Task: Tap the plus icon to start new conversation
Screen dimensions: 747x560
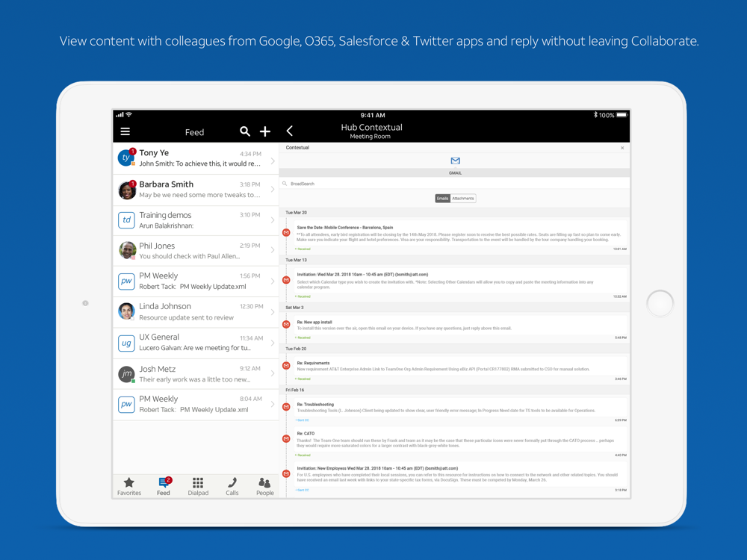Action: [x=265, y=131]
